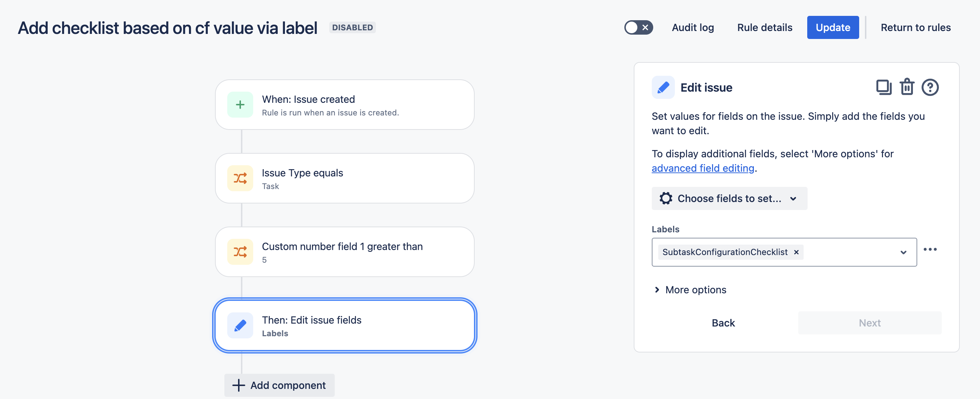Remove the SubtaskConfigurationChecklist label tag

tap(796, 252)
